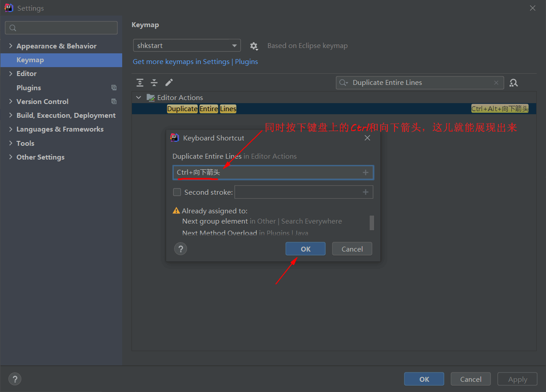The width and height of the screenshot is (546, 392).
Task: Enable the Second stroke checkbox
Action: (177, 192)
